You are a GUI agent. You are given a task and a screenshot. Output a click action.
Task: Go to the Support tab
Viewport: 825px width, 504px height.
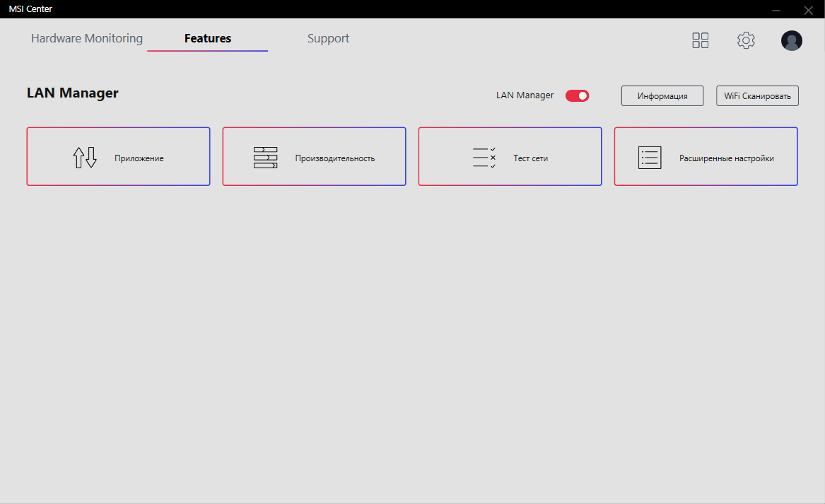(x=328, y=38)
